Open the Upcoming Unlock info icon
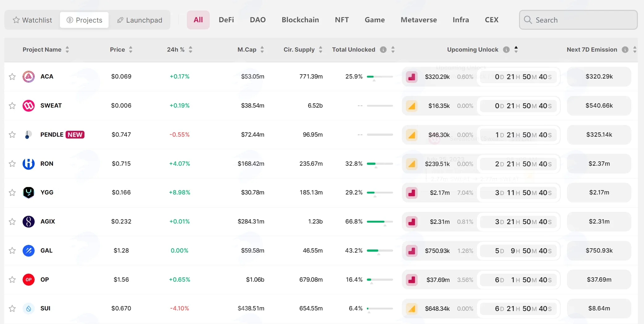The height and width of the screenshot is (324, 644). click(x=506, y=49)
